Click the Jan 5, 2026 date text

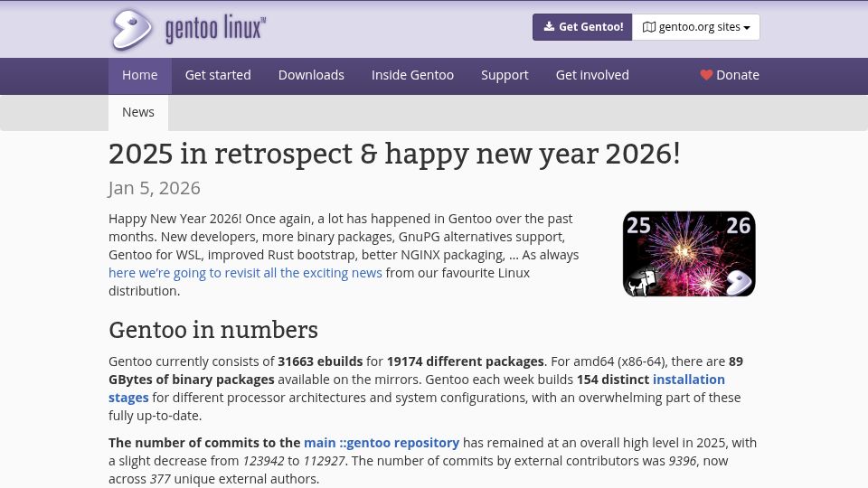click(x=155, y=188)
